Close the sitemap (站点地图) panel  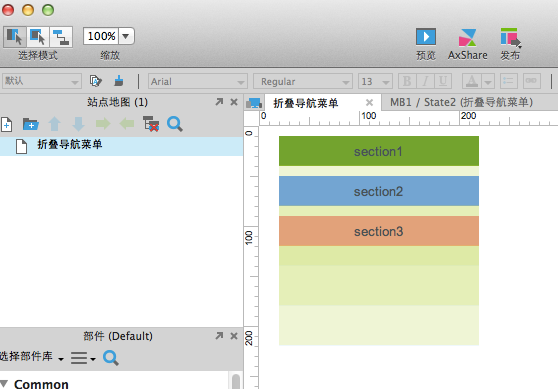point(234,102)
